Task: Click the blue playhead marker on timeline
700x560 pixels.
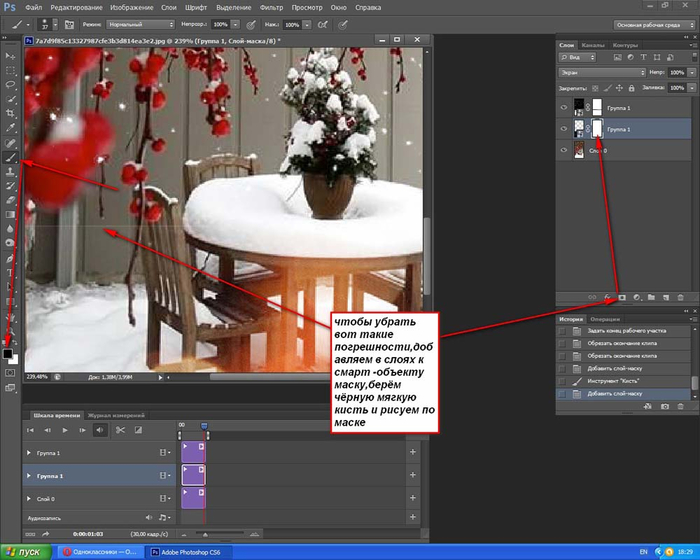Action: coord(204,426)
